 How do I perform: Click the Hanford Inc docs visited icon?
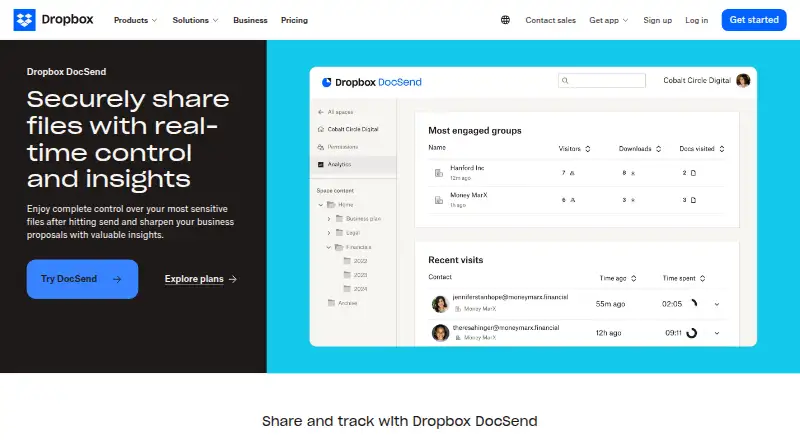[693, 173]
